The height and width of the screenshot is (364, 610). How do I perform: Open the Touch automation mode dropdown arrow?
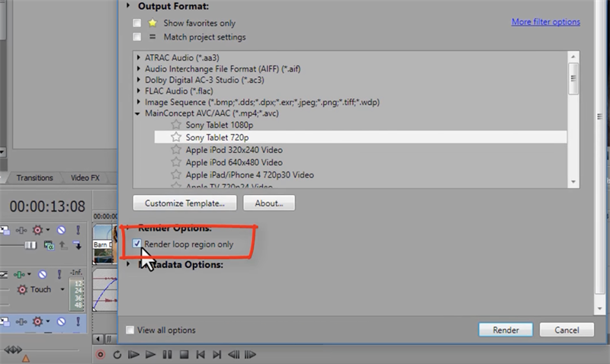point(63,289)
